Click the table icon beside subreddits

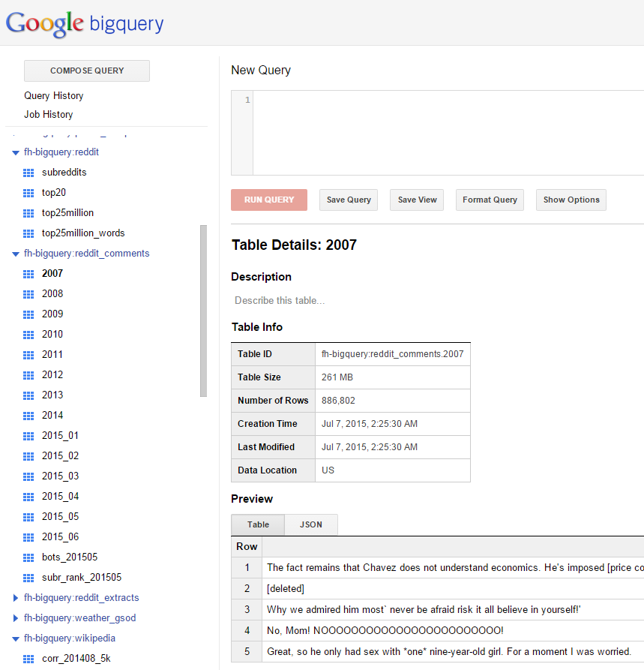(x=29, y=173)
